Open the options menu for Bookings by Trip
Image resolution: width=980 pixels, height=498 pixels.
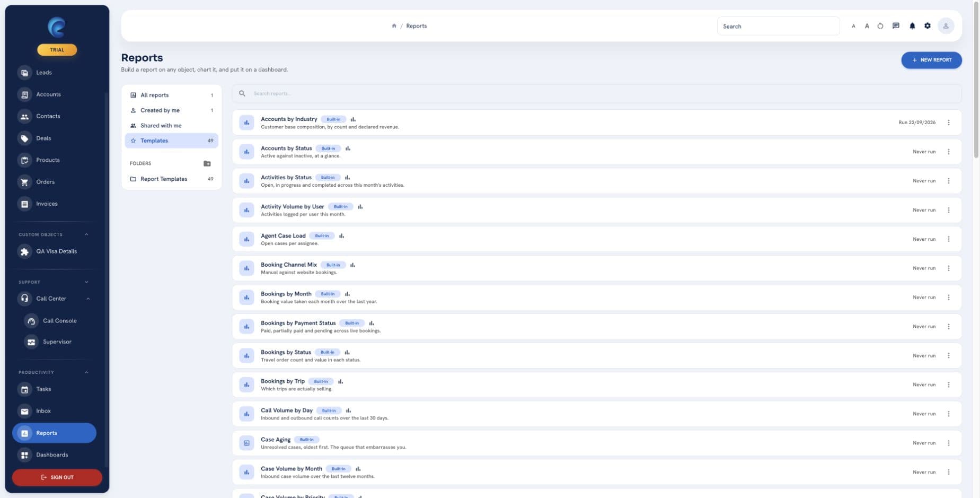coord(949,385)
